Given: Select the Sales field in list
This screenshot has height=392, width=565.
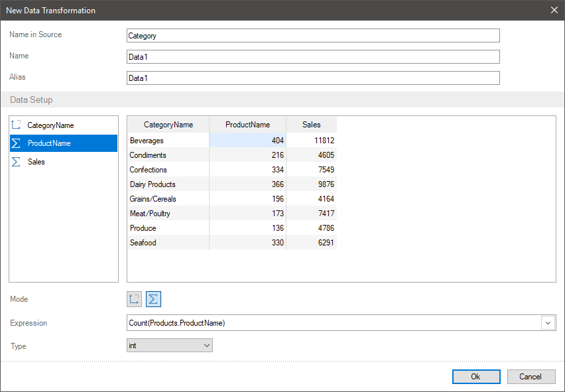Looking at the screenshot, I should pyautogui.click(x=36, y=162).
